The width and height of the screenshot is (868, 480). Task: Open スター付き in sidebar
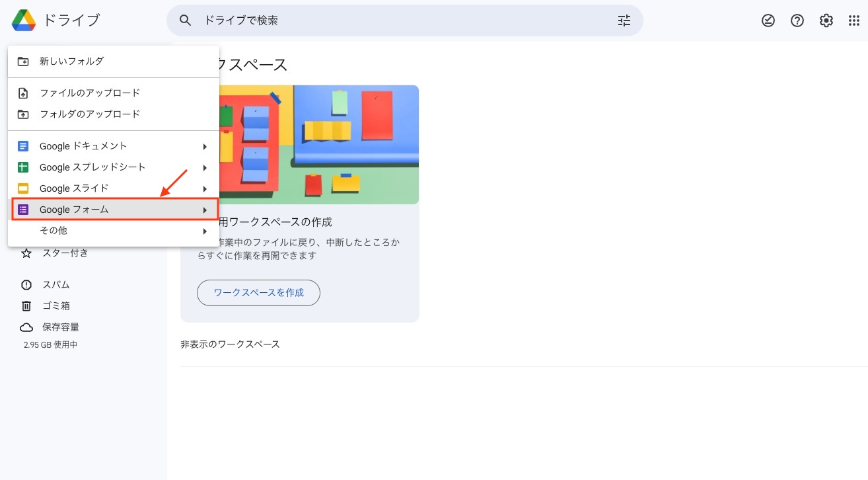click(65, 253)
